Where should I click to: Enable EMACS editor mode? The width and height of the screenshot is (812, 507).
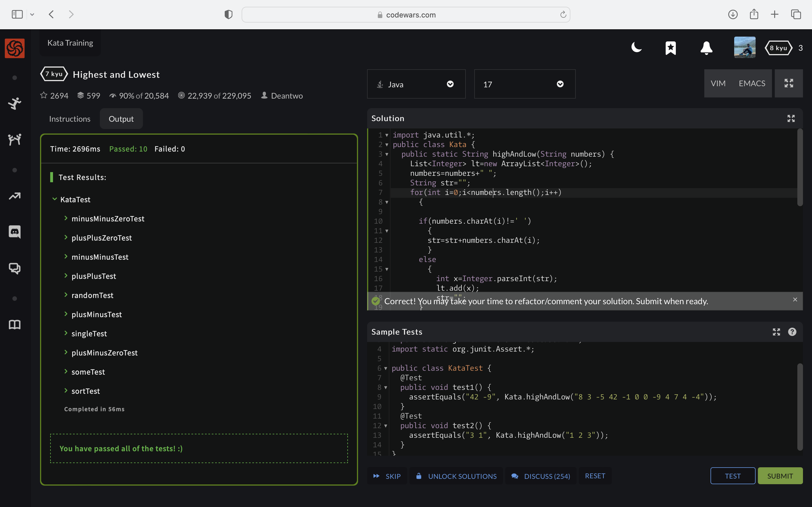pos(752,83)
